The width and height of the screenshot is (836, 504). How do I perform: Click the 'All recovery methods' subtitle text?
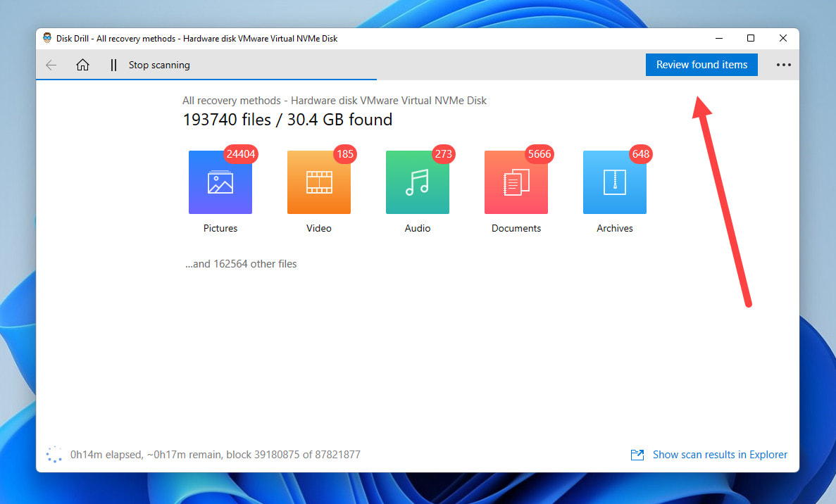pyautogui.click(x=335, y=100)
